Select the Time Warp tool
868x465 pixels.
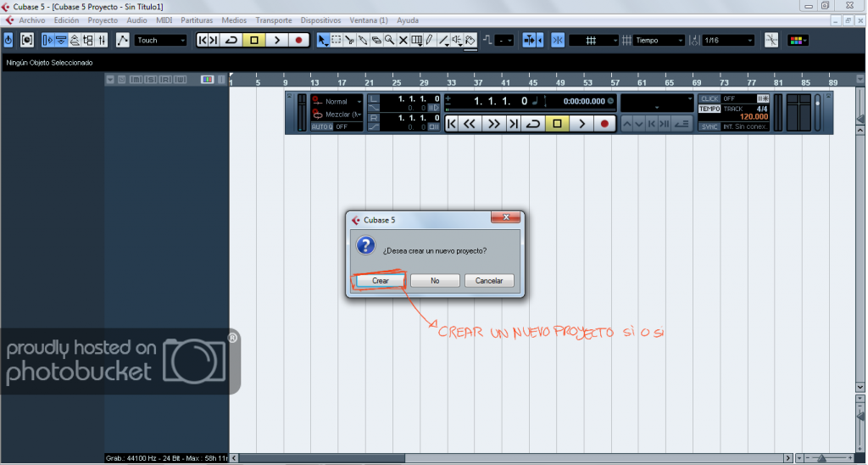point(417,40)
